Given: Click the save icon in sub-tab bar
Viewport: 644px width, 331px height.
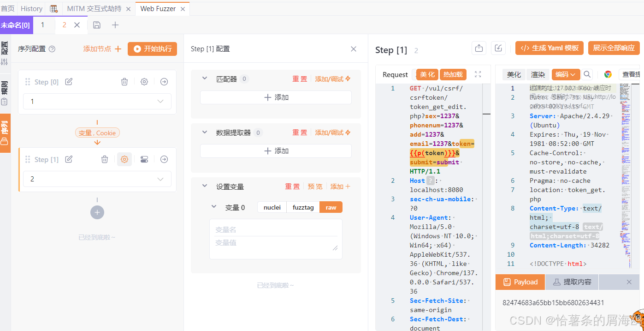Looking at the screenshot, I should pos(97,25).
